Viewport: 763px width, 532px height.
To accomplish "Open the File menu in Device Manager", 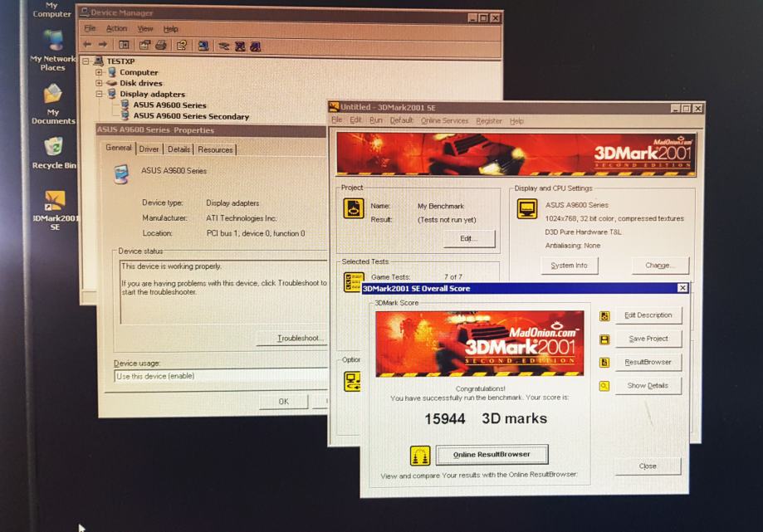I will tap(90, 29).
